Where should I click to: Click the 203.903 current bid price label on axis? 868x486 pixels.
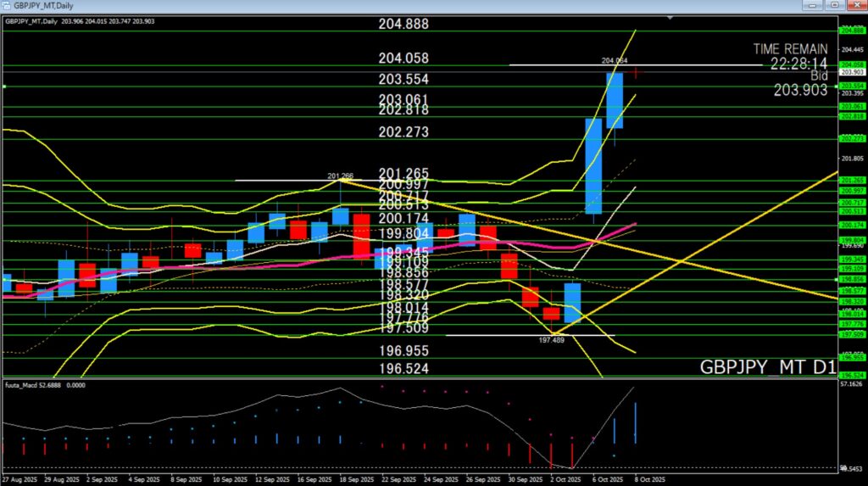[x=850, y=72]
